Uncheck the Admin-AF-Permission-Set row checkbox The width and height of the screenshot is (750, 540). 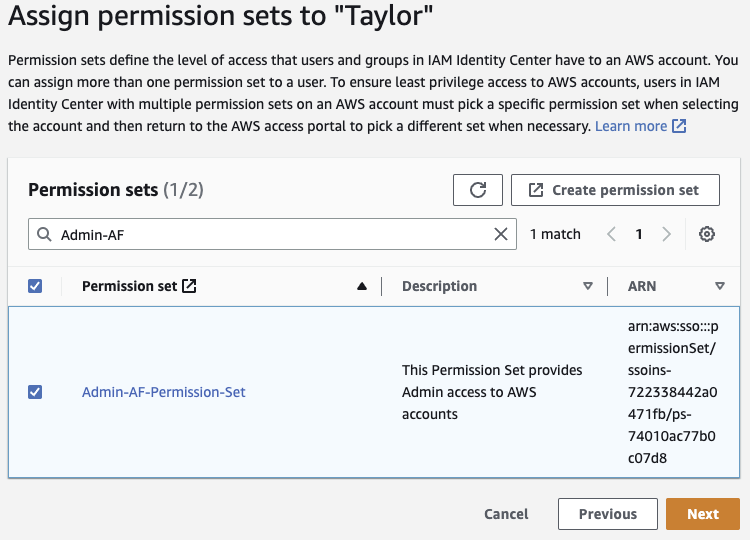pos(35,392)
